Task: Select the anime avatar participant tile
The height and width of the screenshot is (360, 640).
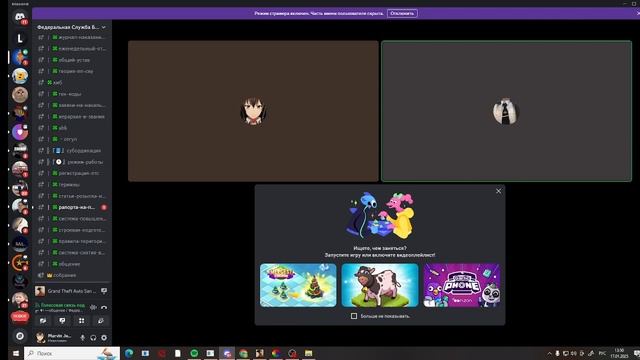Action: pyautogui.click(x=253, y=111)
